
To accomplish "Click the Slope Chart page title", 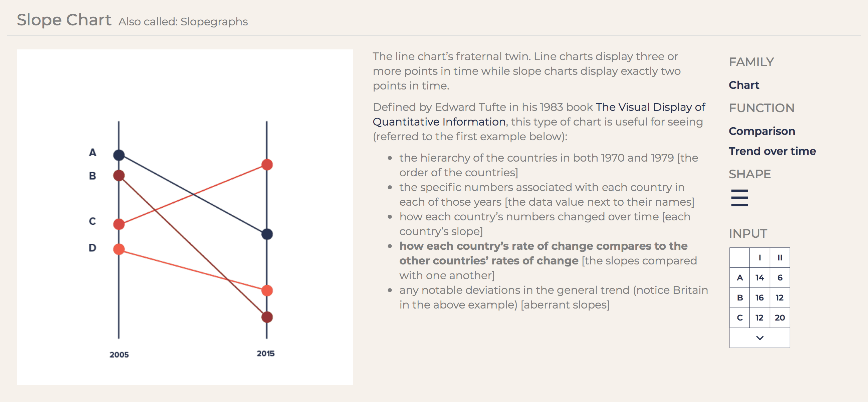I will tap(64, 20).
